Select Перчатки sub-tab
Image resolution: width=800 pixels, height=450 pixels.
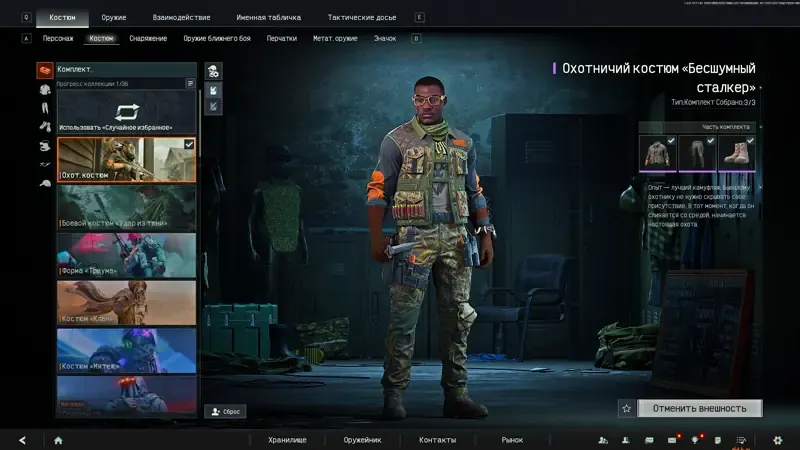(282, 38)
